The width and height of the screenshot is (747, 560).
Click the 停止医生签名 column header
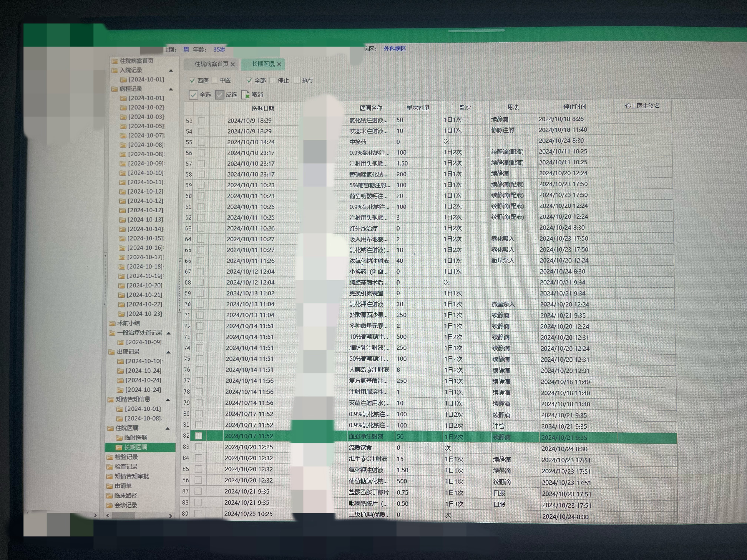(x=642, y=106)
